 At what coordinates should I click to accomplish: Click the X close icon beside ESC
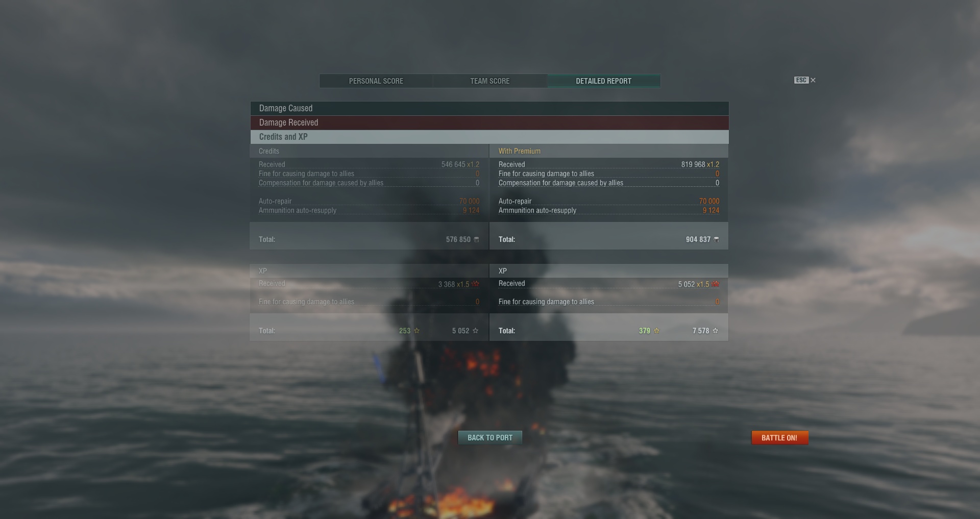click(x=813, y=80)
